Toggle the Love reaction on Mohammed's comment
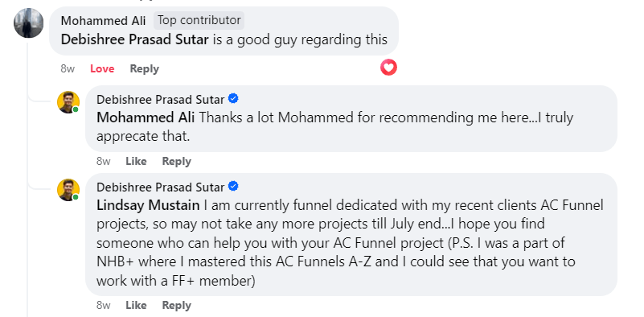This screenshot has width=644, height=317. (x=102, y=68)
